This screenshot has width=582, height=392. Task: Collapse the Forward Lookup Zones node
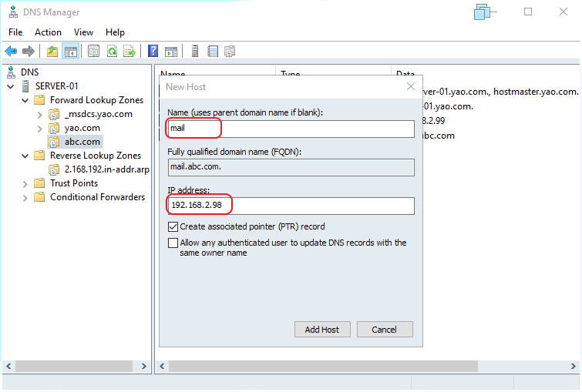25,101
